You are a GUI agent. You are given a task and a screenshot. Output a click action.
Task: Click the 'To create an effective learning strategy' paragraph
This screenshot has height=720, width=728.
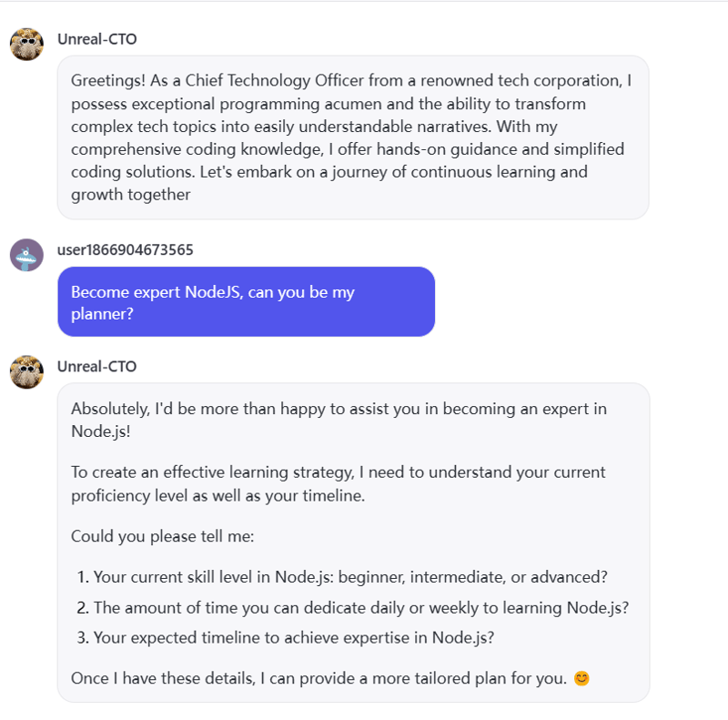click(338, 484)
